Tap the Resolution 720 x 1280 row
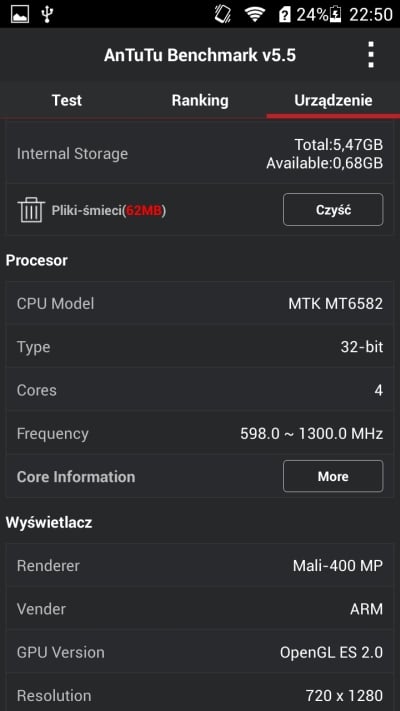Viewport: 400px width, 711px height. pyautogui.click(x=200, y=694)
